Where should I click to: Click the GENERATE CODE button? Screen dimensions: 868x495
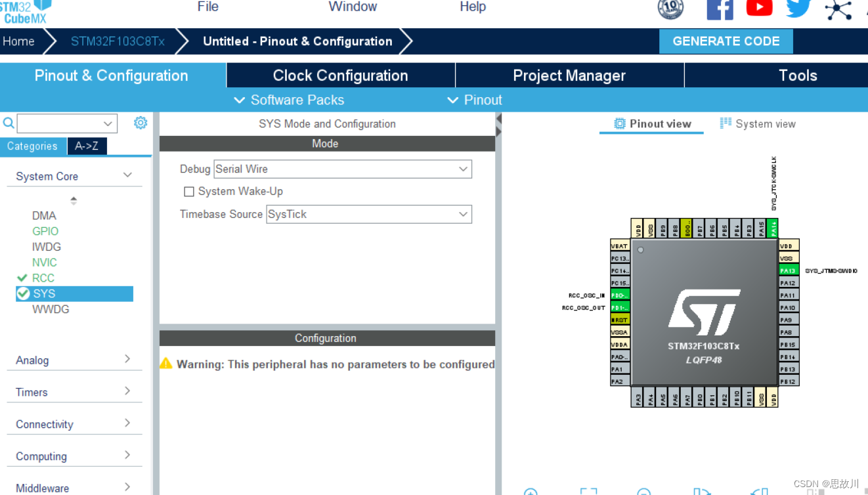pos(726,41)
